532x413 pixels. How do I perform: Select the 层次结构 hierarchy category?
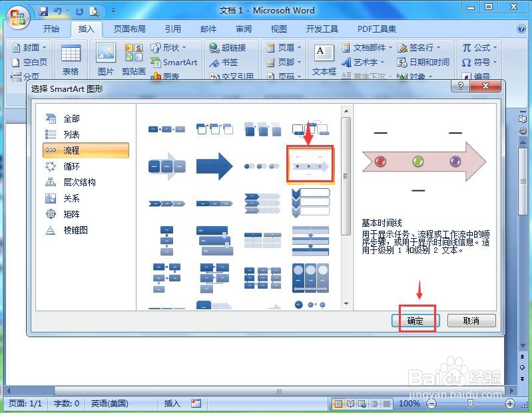(x=85, y=182)
